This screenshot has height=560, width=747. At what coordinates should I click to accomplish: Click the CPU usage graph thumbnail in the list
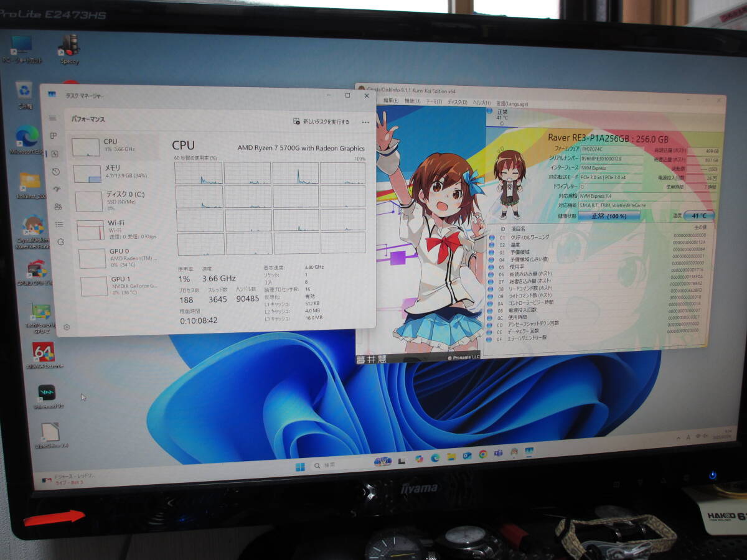tap(85, 147)
